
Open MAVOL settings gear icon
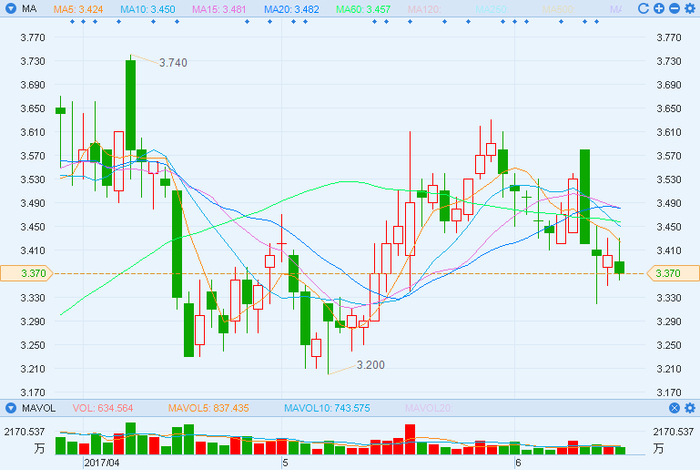(690, 408)
